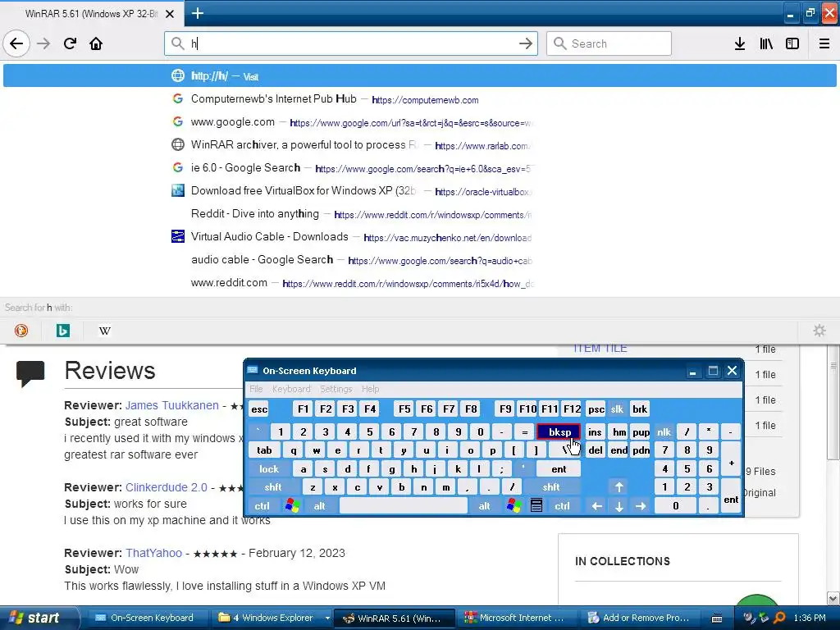Toggle the right ctrl key
840x630 pixels.
pos(563,505)
